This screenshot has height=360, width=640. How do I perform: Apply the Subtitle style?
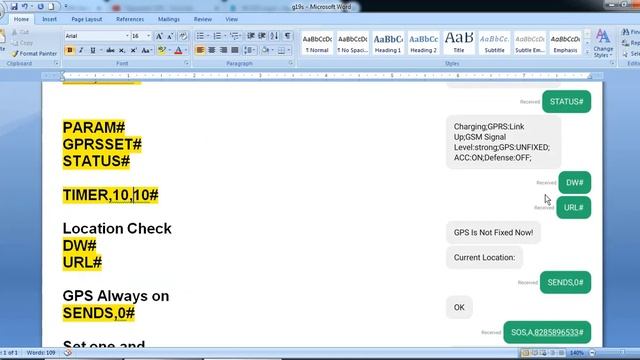(494, 43)
